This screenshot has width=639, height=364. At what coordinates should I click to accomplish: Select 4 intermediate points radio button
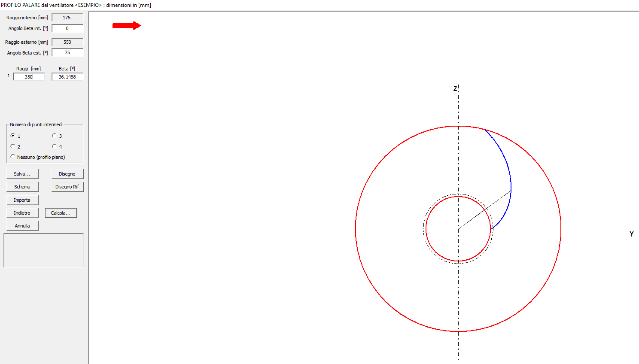pyautogui.click(x=55, y=146)
